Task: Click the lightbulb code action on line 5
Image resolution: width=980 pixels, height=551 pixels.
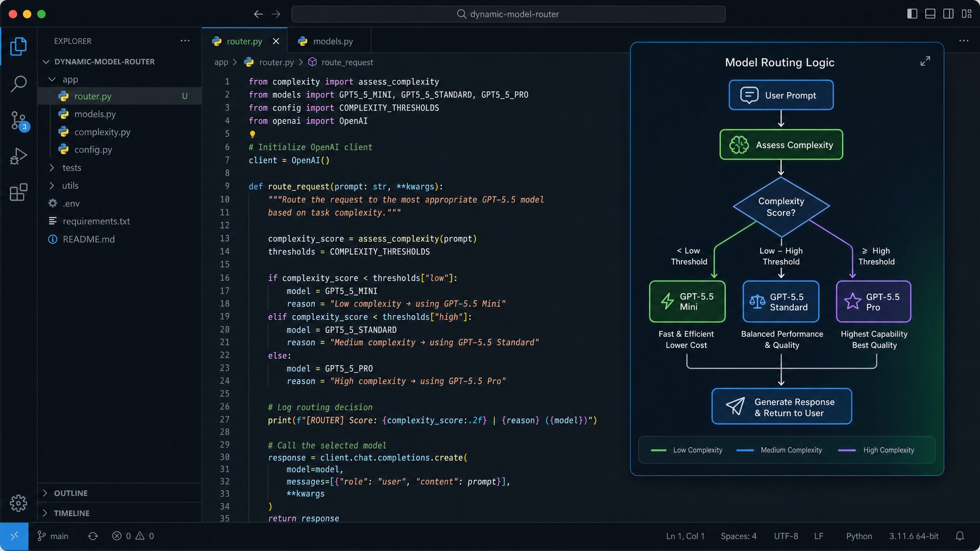Action: tap(252, 134)
